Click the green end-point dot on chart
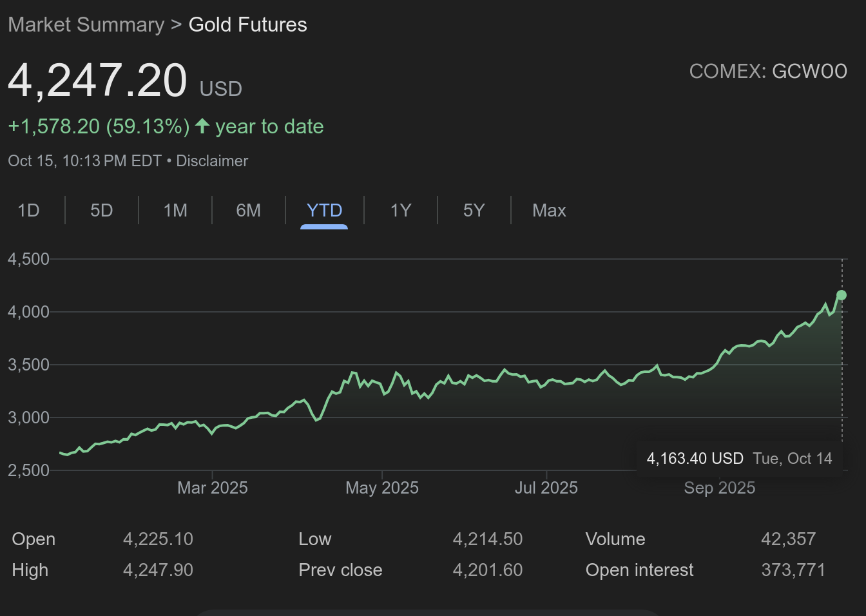 (x=842, y=295)
